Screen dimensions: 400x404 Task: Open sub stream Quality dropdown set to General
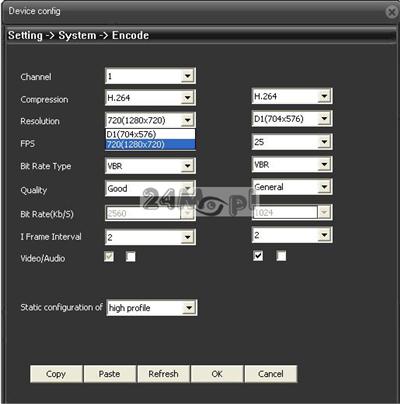(x=292, y=187)
